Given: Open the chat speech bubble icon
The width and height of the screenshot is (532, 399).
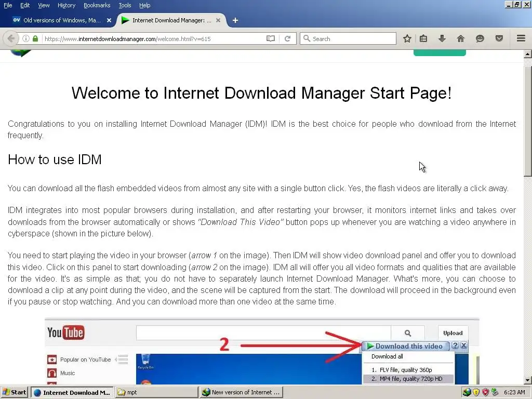Looking at the screenshot, I should coord(480,38).
